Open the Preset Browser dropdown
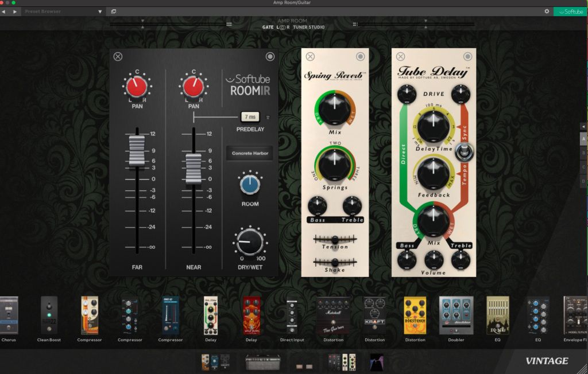Image resolution: width=588 pixels, height=374 pixels. 100,11
